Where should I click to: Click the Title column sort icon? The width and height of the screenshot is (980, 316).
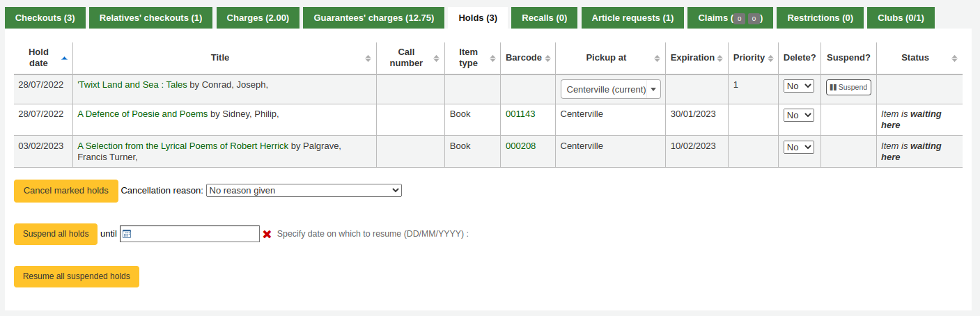tap(368, 58)
